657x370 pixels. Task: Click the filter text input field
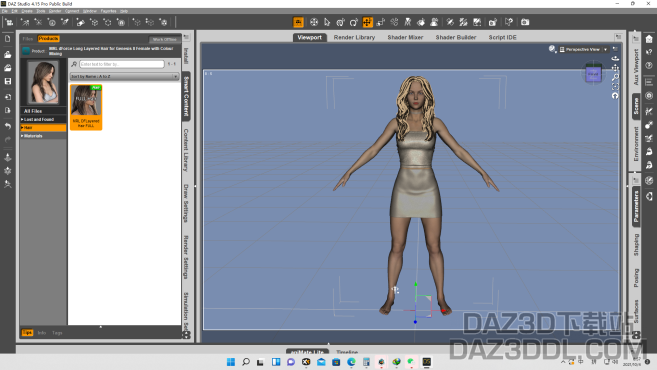click(x=122, y=64)
